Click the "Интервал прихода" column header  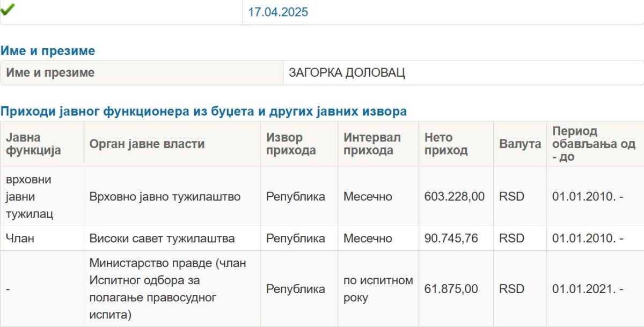click(372, 144)
